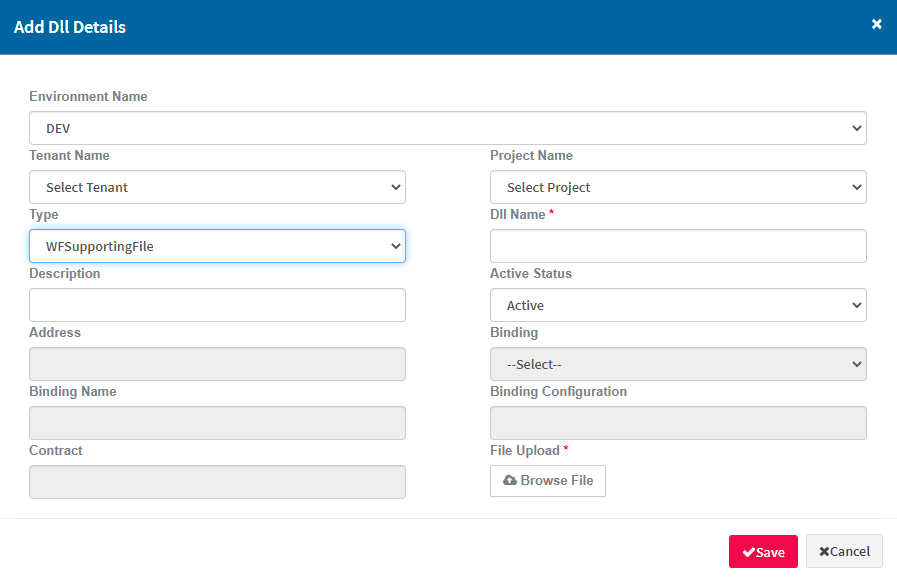This screenshot has width=897, height=580.
Task: Click the dropdown arrow on the Type selector
Action: (x=394, y=246)
